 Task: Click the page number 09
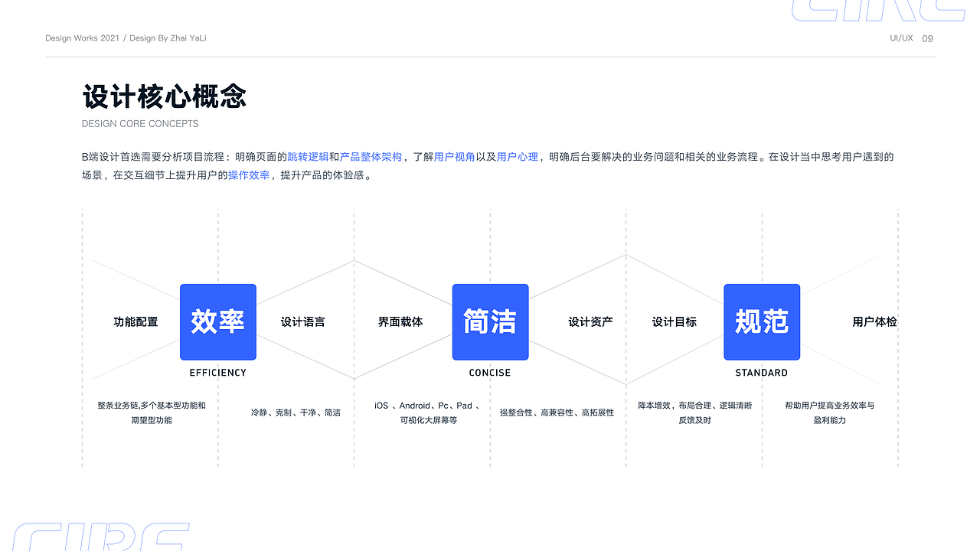coord(927,38)
